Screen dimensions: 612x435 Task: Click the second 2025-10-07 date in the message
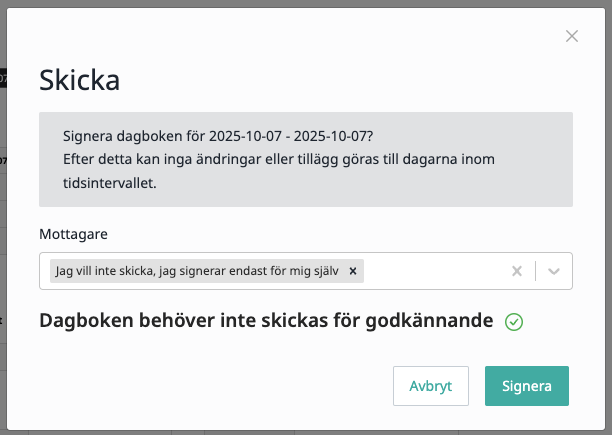pos(331,136)
